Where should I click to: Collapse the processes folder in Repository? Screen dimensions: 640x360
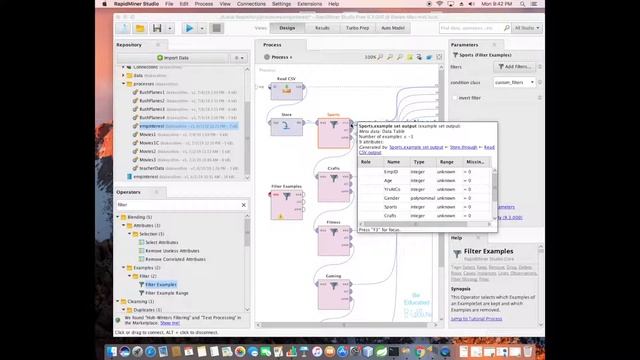(x=123, y=84)
